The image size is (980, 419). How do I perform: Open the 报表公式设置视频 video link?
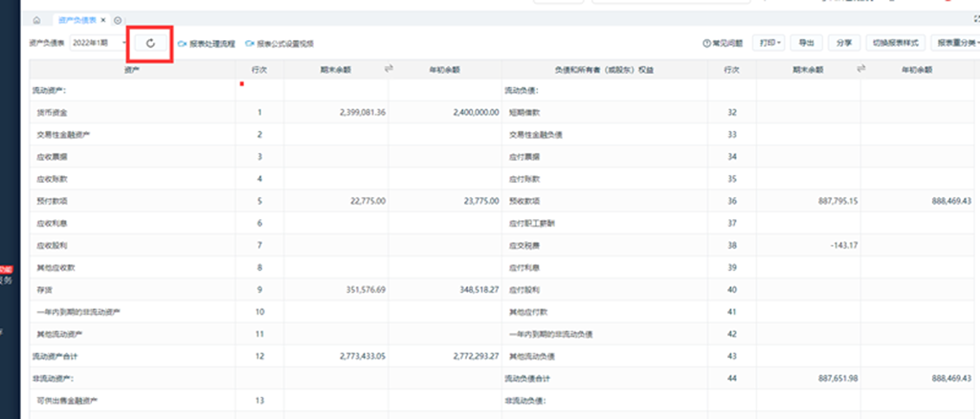(x=280, y=44)
